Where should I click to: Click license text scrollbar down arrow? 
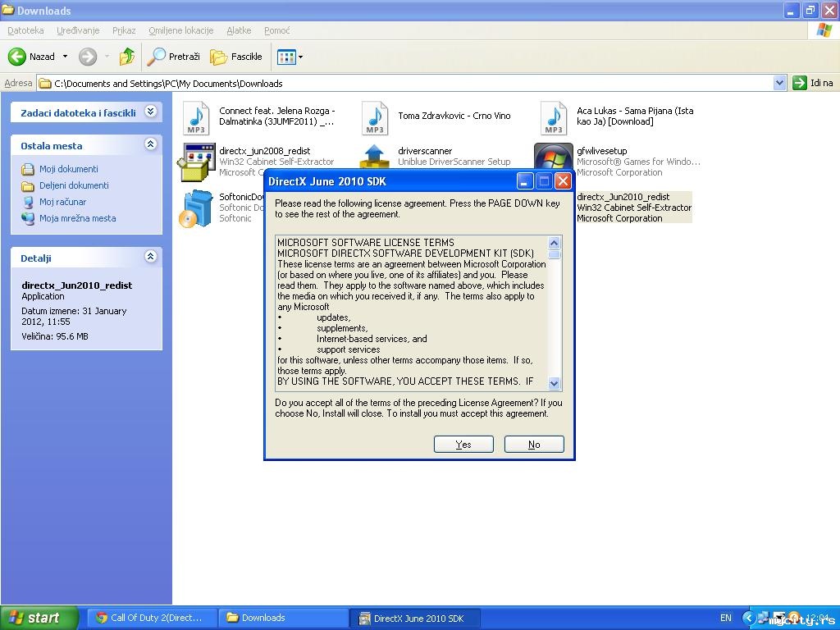click(555, 384)
